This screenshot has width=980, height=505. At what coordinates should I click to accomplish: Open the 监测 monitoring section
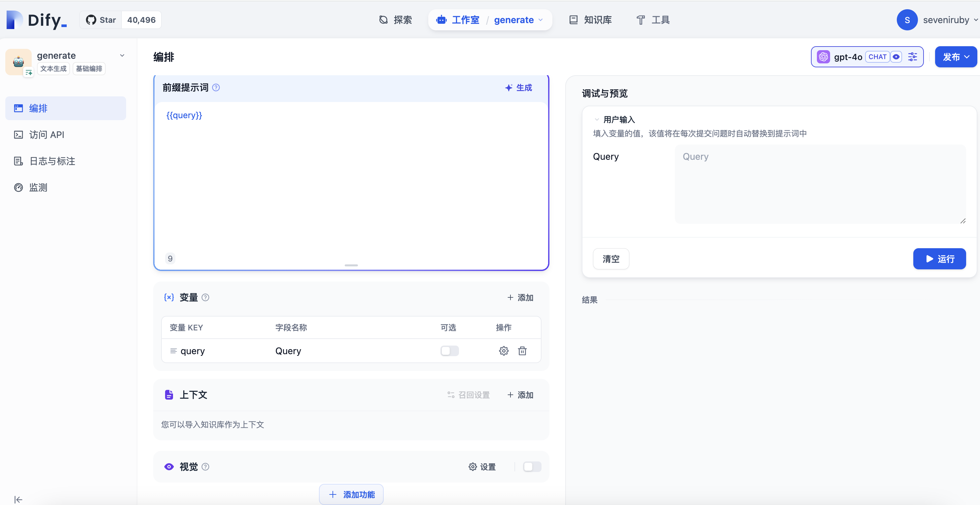(x=38, y=187)
